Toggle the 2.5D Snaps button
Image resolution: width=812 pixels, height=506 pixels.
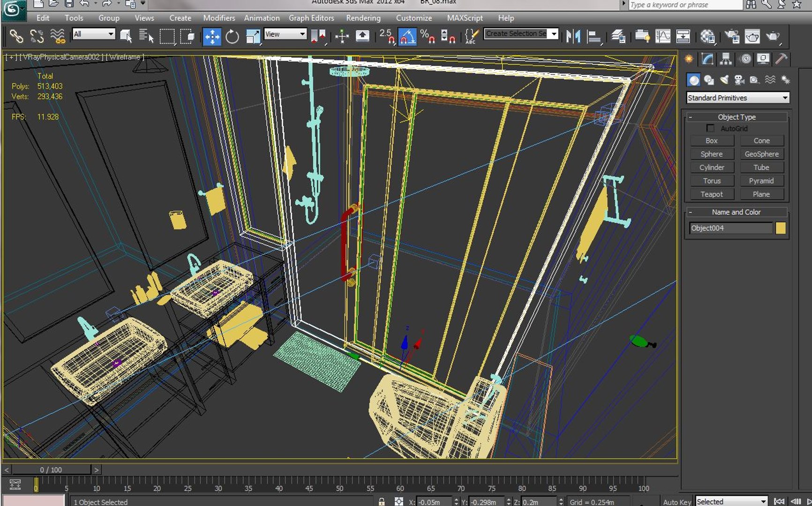(387, 36)
